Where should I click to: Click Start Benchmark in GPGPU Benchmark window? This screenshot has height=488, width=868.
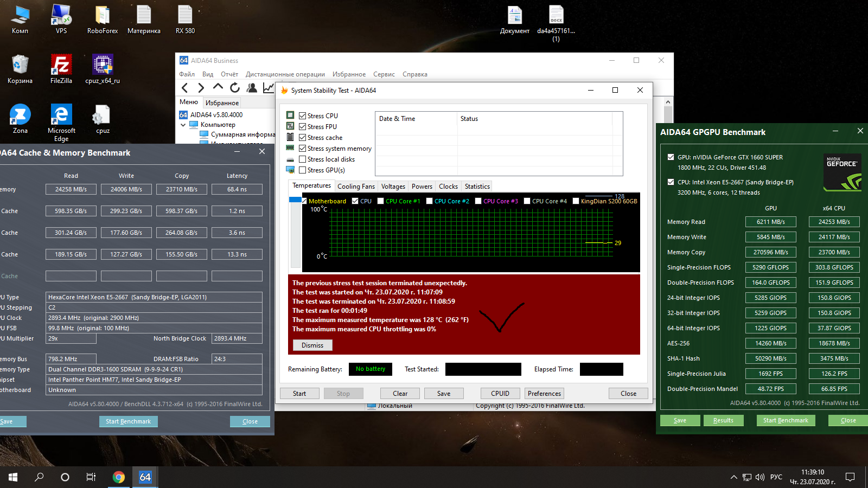786,420
